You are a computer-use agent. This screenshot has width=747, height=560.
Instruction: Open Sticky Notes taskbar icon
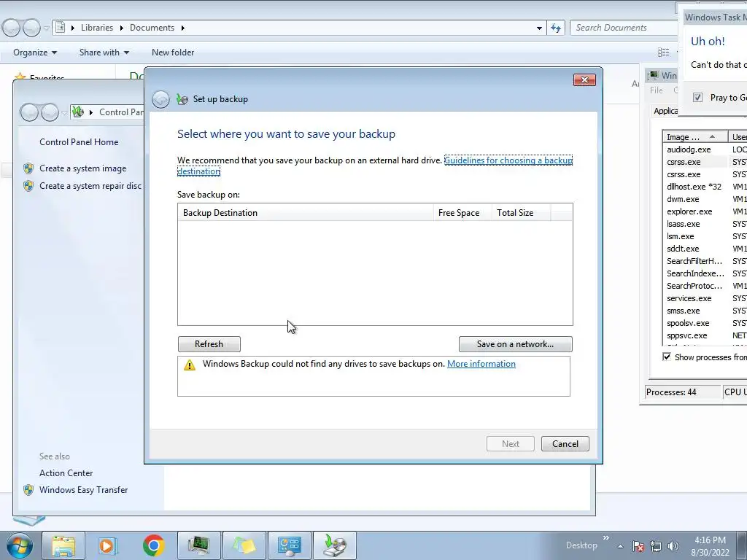244,545
